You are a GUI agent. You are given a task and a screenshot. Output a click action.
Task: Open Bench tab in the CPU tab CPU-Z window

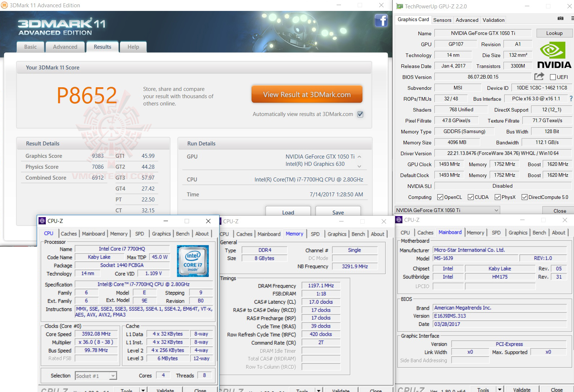click(183, 234)
